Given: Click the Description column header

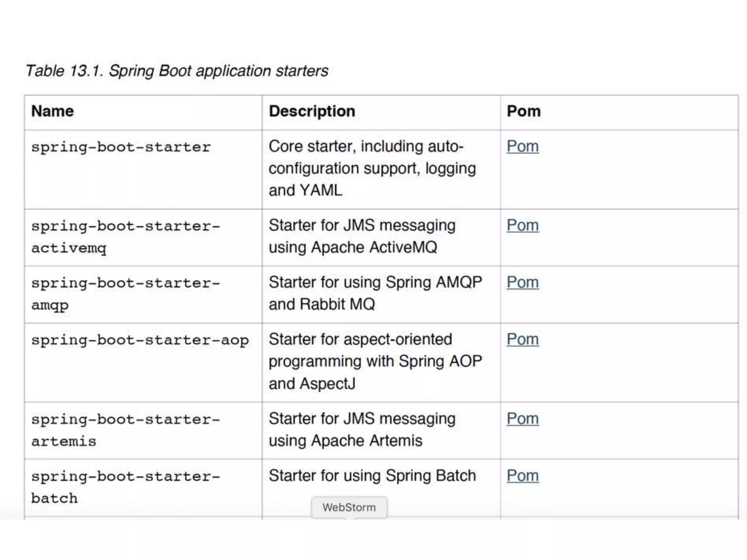Looking at the screenshot, I should pos(312,111).
